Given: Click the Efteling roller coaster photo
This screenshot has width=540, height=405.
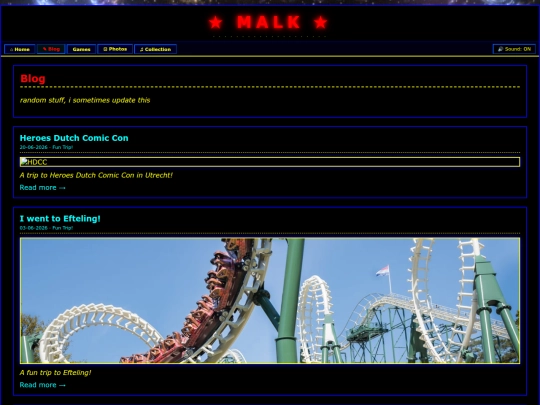Looking at the screenshot, I should [x=270, y=301].
